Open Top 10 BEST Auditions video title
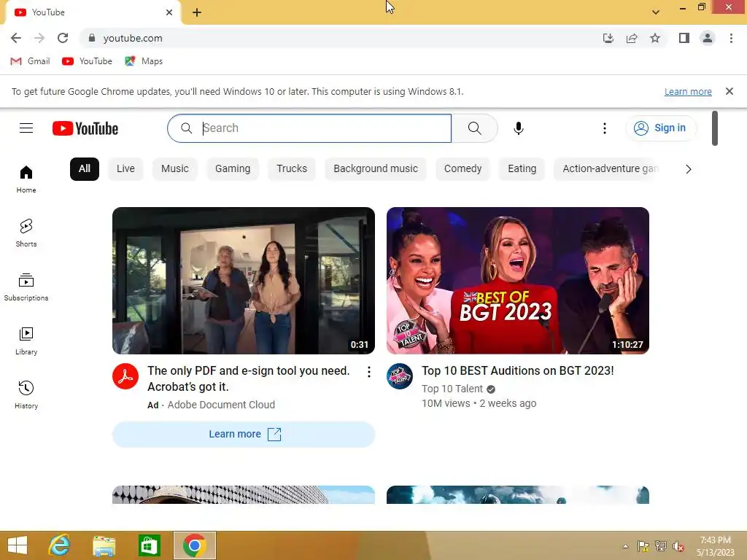Image resolution: width=747 pixels, height=560 pixels. pyautogui.click(x=517, y=371)
